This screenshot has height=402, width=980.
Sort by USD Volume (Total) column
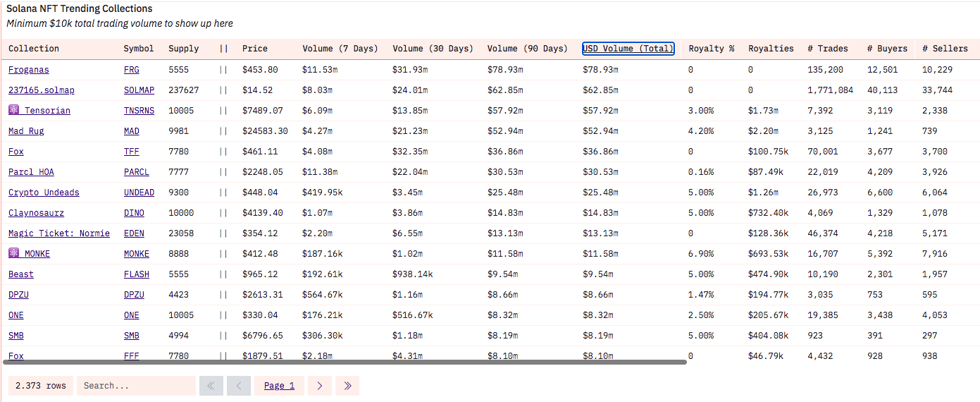pos(628,49)
